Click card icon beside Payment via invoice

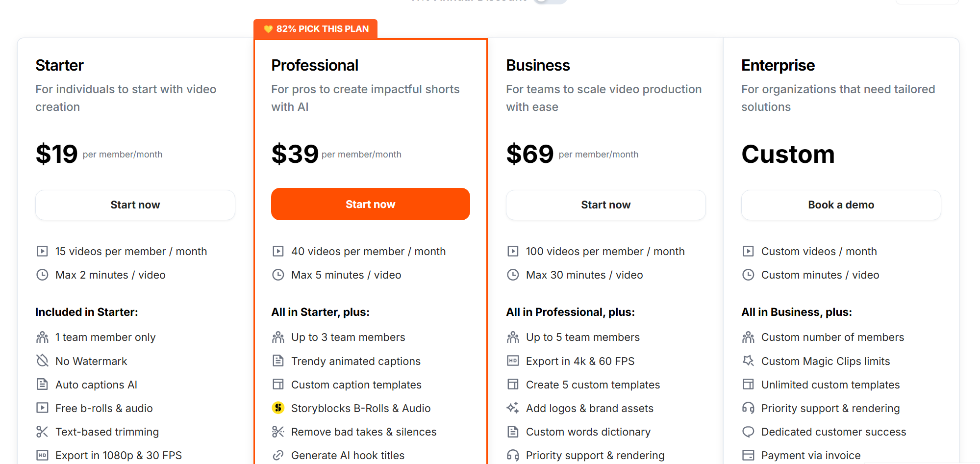748,455
